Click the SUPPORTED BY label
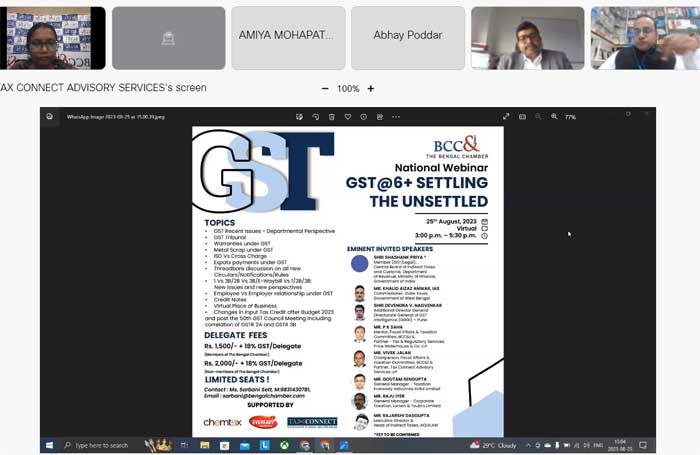This screenshot has width=700, height=455. coord(271,405)
